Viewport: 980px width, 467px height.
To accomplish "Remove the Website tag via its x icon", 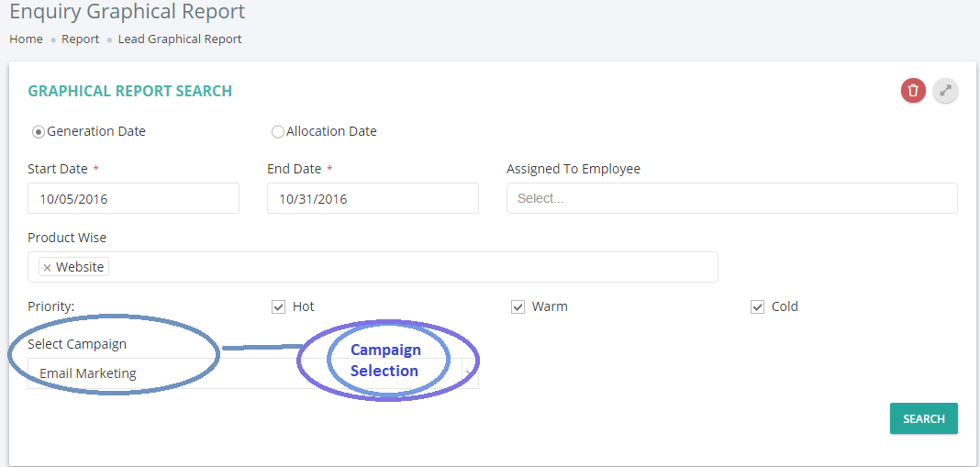I will point(47,268).
